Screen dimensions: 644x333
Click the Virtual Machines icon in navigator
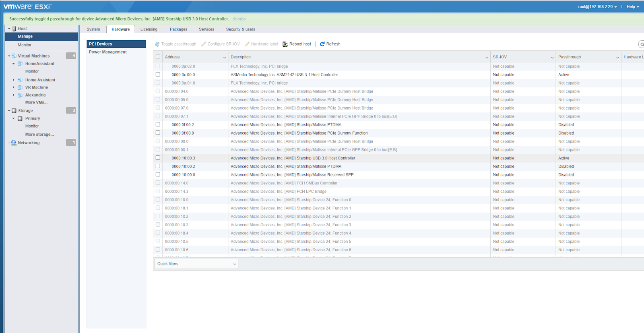(14, 56)
